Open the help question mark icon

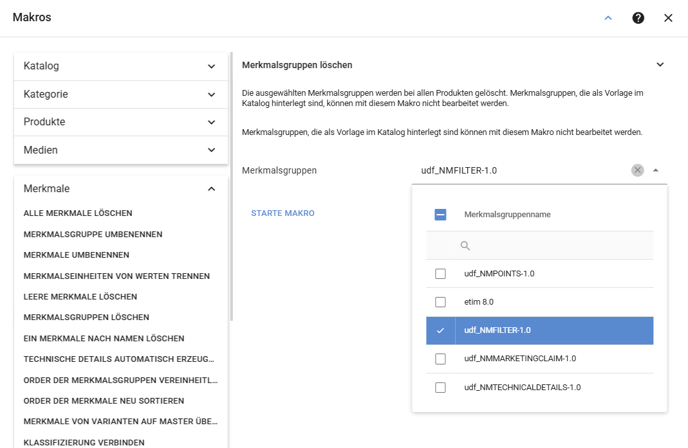tap(638, 18)
